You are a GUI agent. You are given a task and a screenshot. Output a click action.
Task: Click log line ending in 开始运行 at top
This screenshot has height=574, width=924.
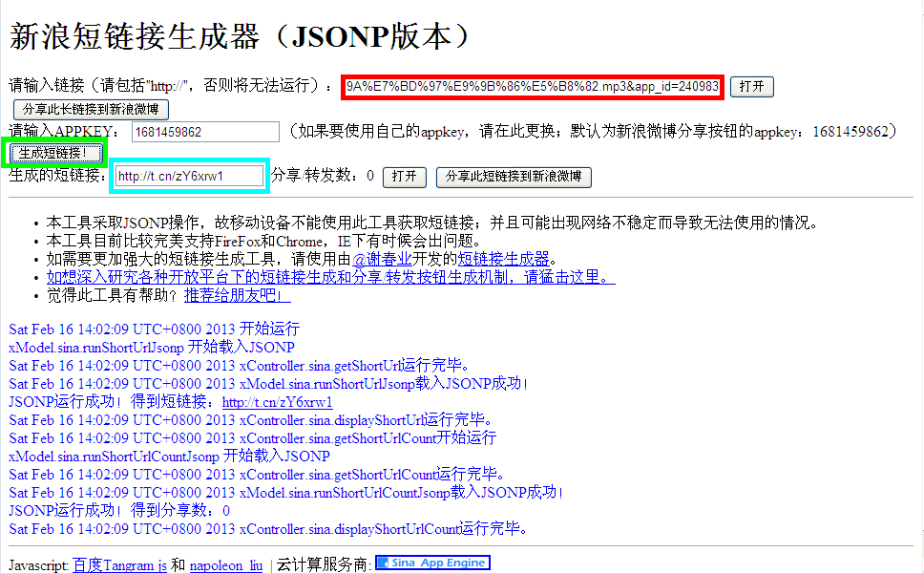coord(155,329)
